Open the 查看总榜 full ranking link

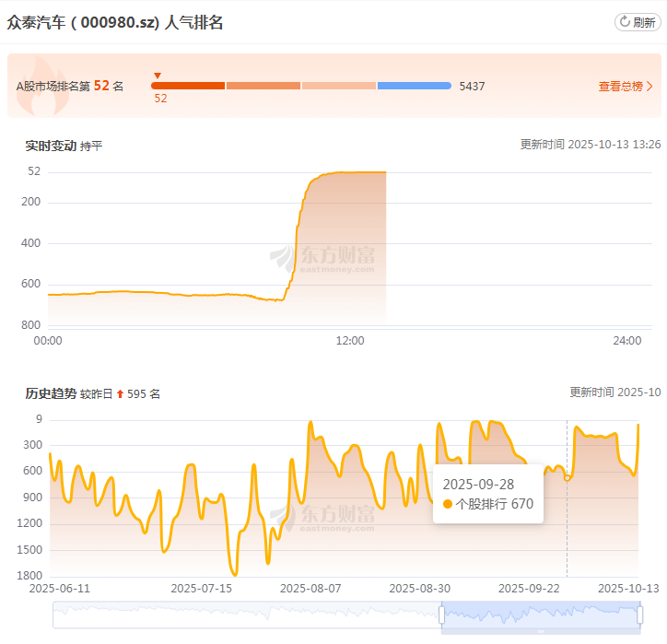(x=626, y=87)
